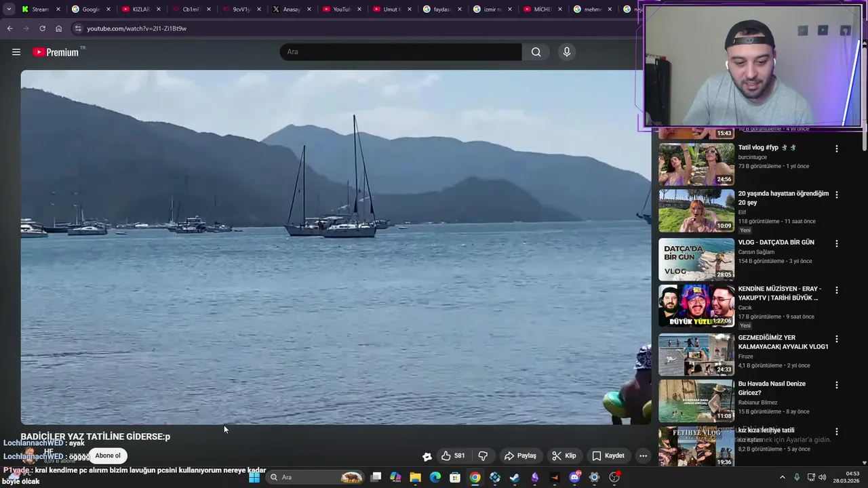Click the remix icon left of like
The width and height of the screenshot is (868, 488).
(427, 456)
